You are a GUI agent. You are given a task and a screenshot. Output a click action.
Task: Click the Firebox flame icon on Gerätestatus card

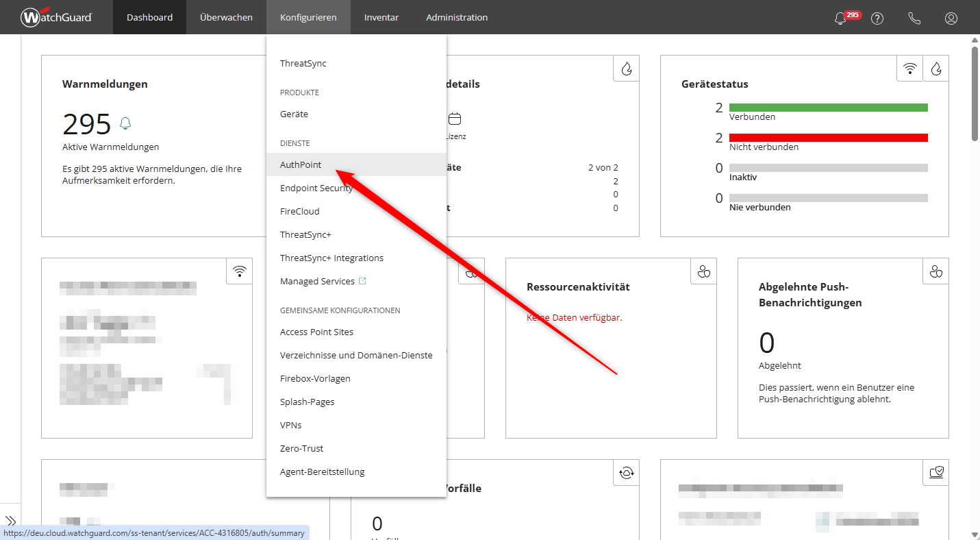[x=936, y=69]
